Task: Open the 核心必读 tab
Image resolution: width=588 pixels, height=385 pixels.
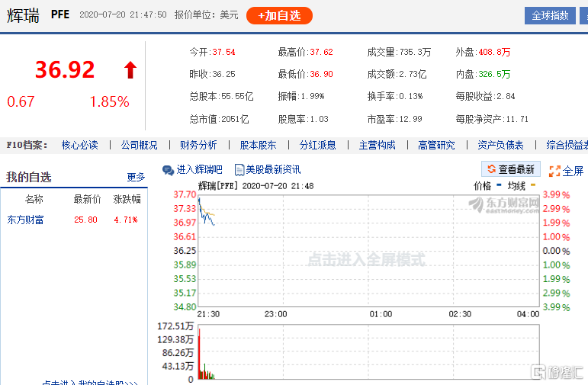Action: (79, 145)
